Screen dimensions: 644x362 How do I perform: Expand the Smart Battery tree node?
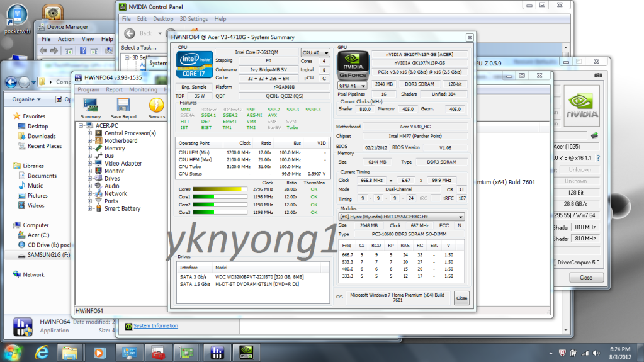click(89, 209)
